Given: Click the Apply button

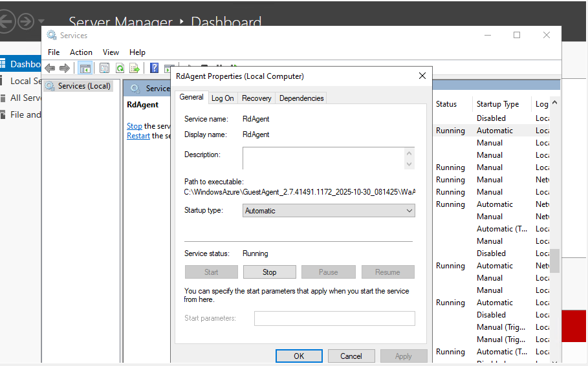Looking at the screenshot, I should (404, 356).
